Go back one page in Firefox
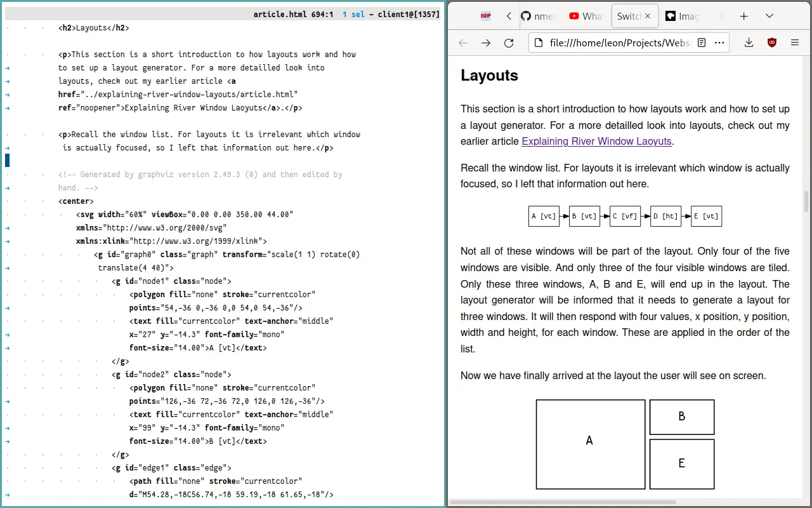The height and width of the screenshot is (508, 812). click(463, 43)
